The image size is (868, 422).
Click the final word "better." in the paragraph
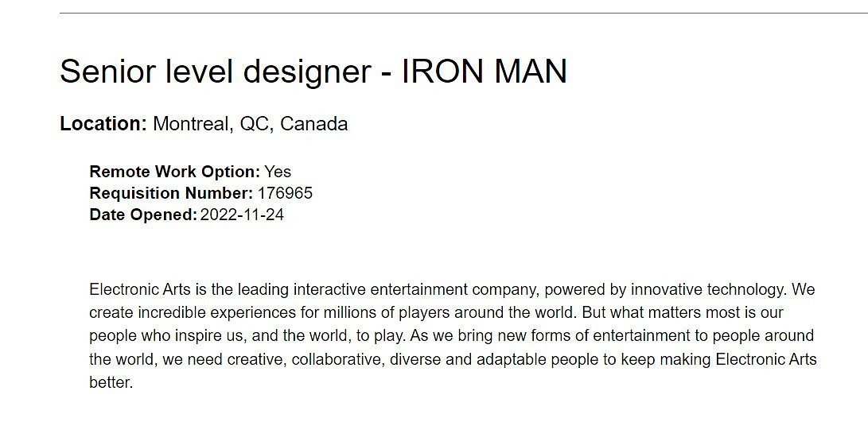click(111, 382)
